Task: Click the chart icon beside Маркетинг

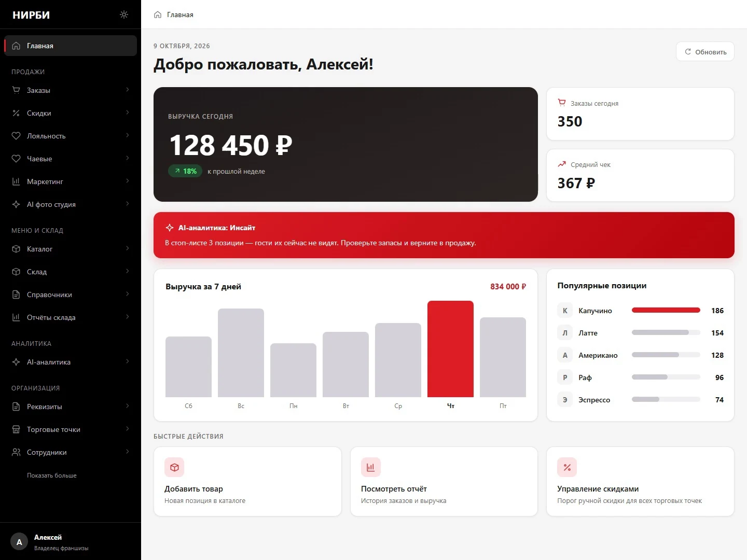Action: coord(16,181)
